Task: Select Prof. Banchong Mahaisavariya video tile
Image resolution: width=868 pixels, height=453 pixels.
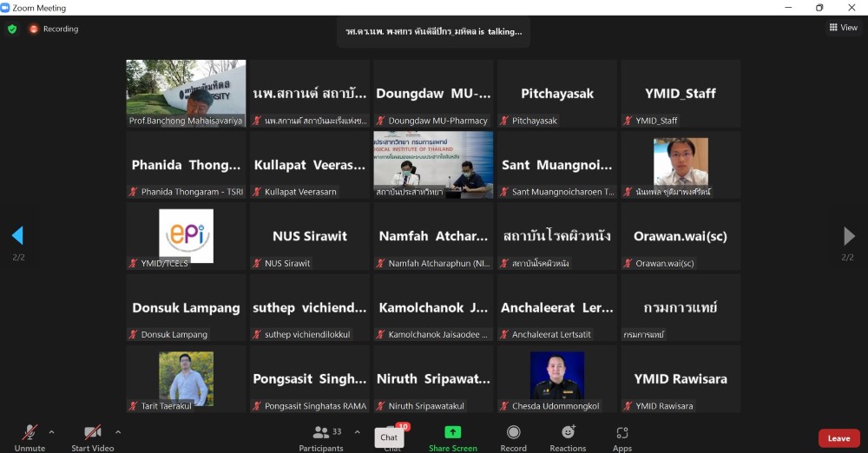Action: (x=186, y=93)
